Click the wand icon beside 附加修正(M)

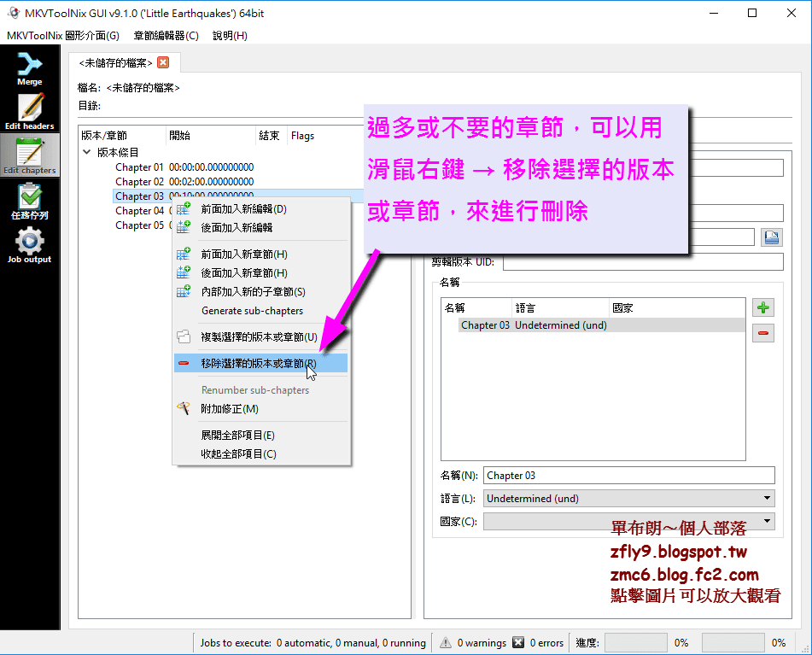(184, 408)
